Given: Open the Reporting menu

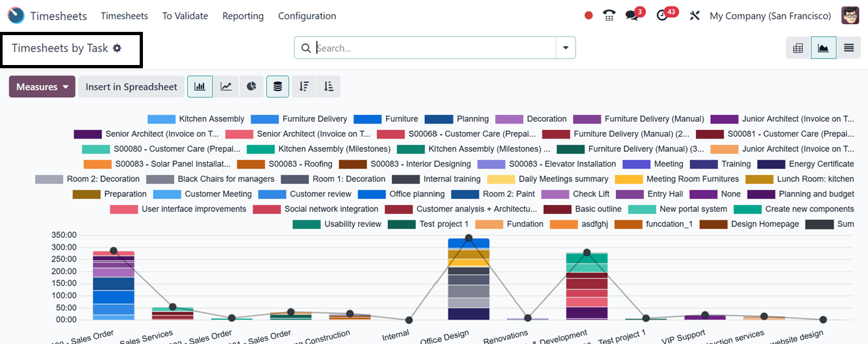Looking at the screenshot, I should pyautogui.click(x=243, y=16).
